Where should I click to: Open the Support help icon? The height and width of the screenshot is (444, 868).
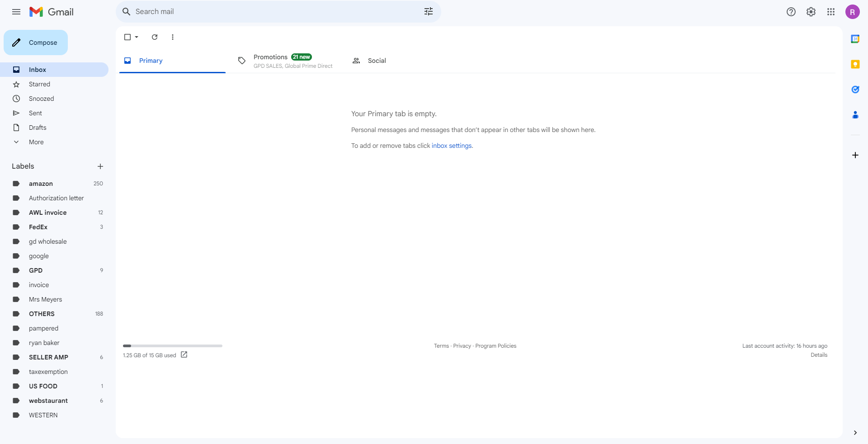[791, 12]
